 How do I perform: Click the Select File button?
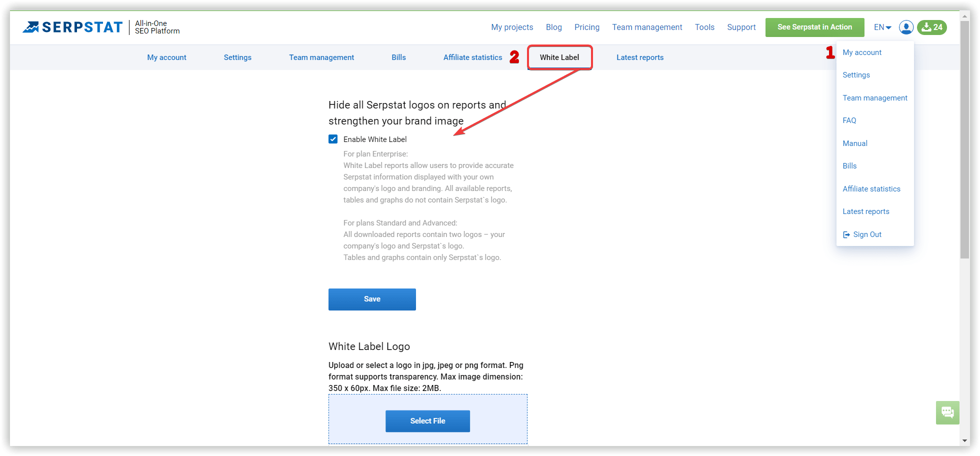(x=427, y=421)
